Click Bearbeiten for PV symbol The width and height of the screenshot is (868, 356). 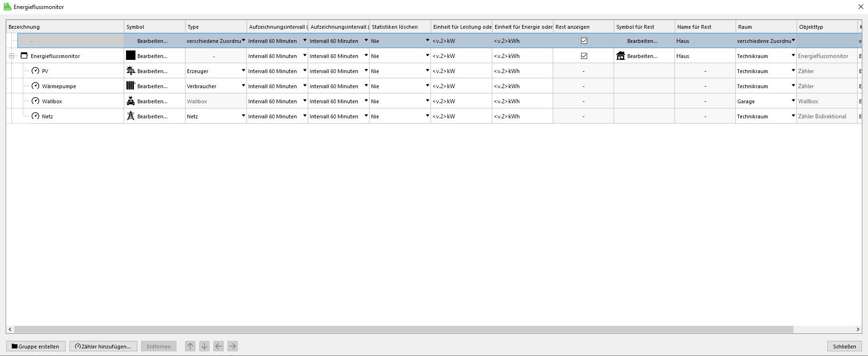tap(152, 71)
